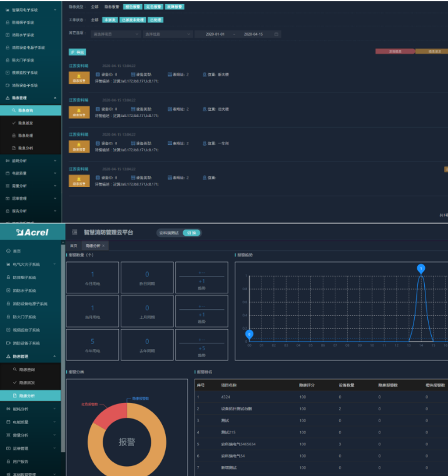Click the 用户报告 icon in the Acrel sidebar
Image resolution: width=448 pixels, height=476 pixels.
[x=8, y=462]
